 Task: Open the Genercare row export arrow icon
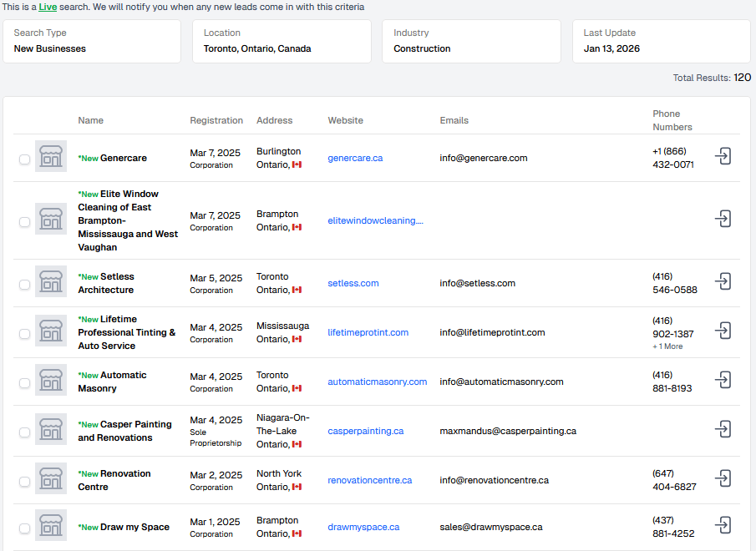(x=723, y=156)
